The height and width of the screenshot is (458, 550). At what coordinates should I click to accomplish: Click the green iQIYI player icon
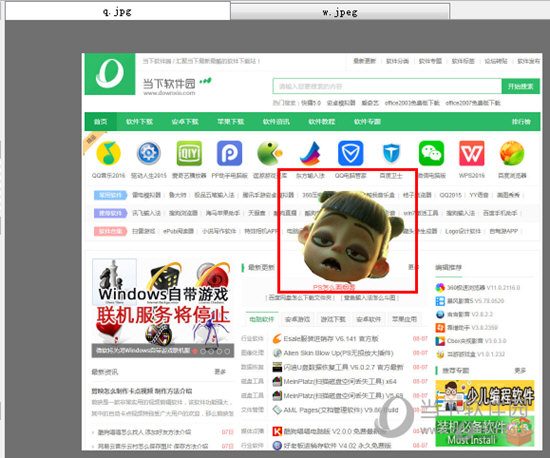click(189, 153)
